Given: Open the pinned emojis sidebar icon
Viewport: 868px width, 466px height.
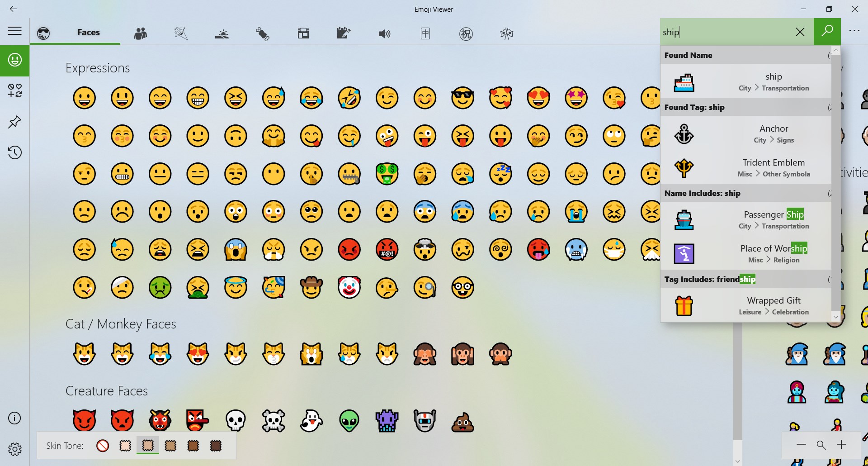Looking at the screenshot, I should click(14, 121).
